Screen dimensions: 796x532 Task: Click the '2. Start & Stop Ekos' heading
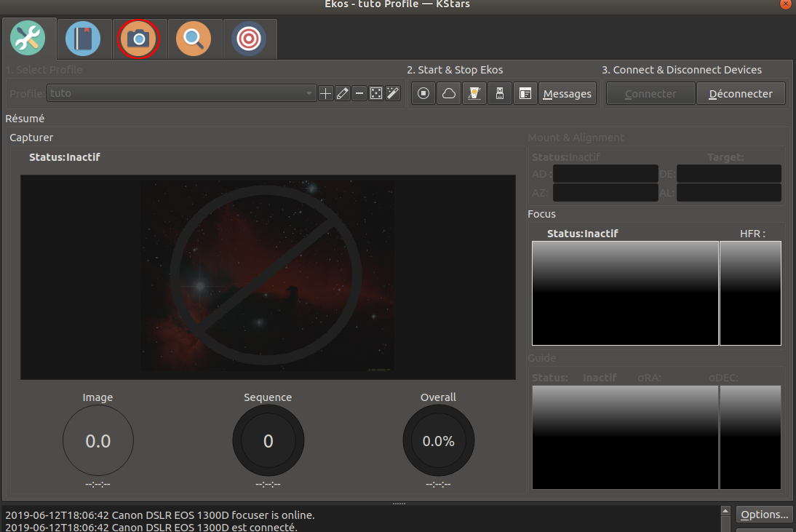[455, 70]
